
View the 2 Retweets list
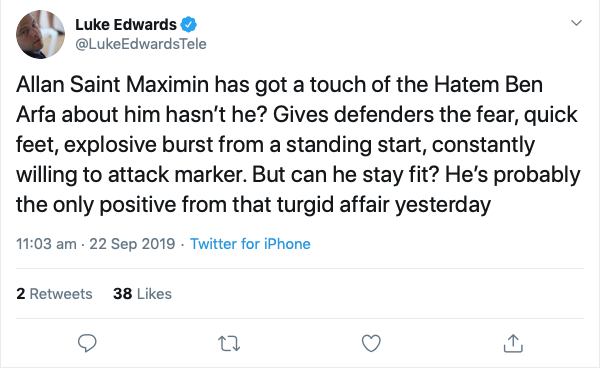(x=54, y=294)
